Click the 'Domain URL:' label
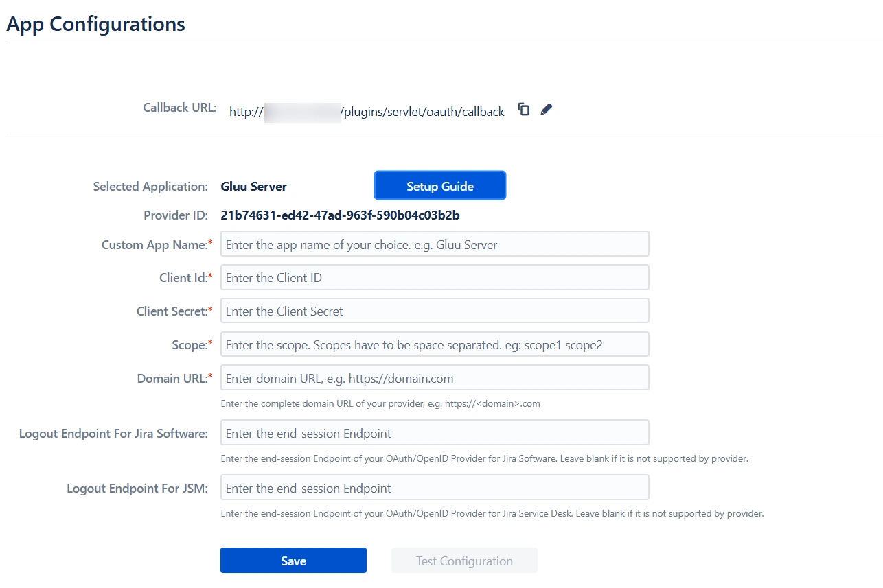 (x=174, y=378)
